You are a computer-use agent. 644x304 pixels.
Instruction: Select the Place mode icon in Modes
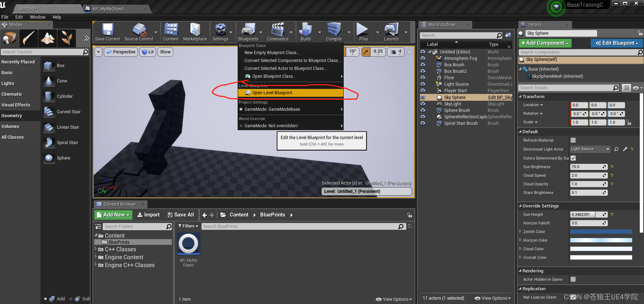(x=9, y=38)
